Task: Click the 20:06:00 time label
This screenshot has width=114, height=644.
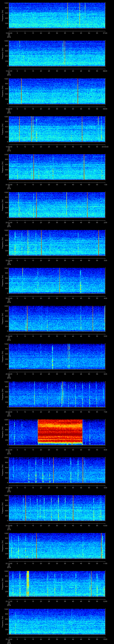Action: (9, 412)
